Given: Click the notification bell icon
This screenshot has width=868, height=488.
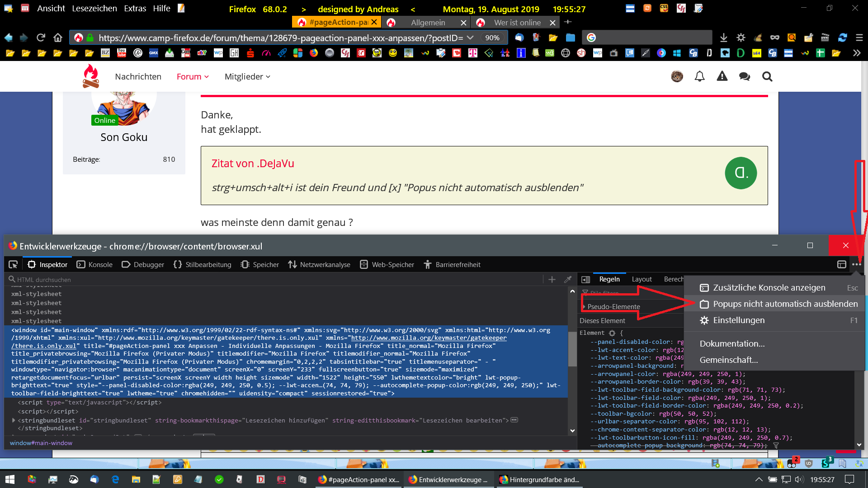Looking at the screenshot, I should tap(699, 77).
